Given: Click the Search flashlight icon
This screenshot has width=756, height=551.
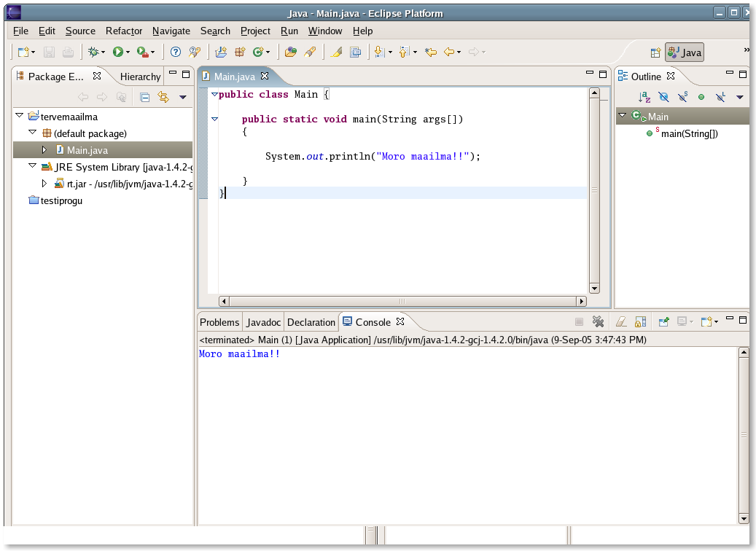Looking at the screenshot, I should (310, 52).
